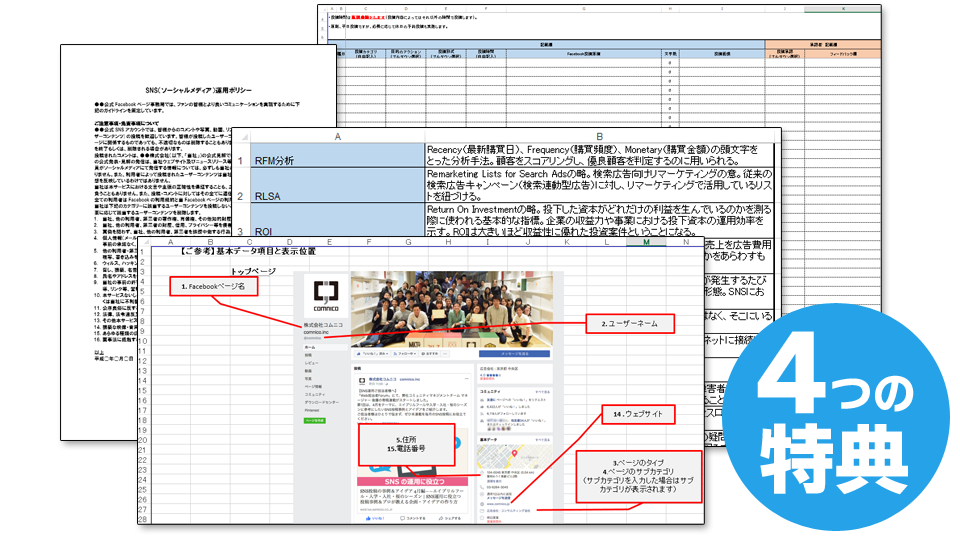960x540 pixels.
Task: Open the ダウンロードセンター sidebar tab
Action: 321,403
